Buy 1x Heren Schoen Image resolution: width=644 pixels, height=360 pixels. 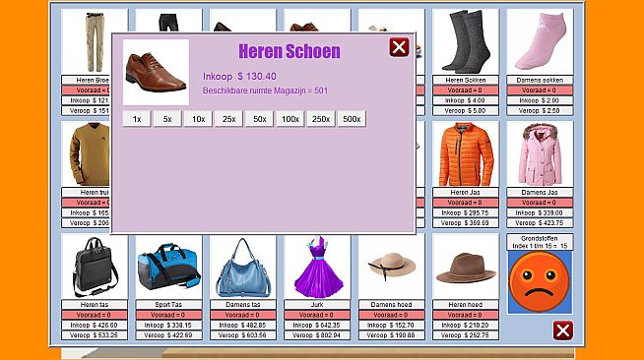click(x=137, y=119)
